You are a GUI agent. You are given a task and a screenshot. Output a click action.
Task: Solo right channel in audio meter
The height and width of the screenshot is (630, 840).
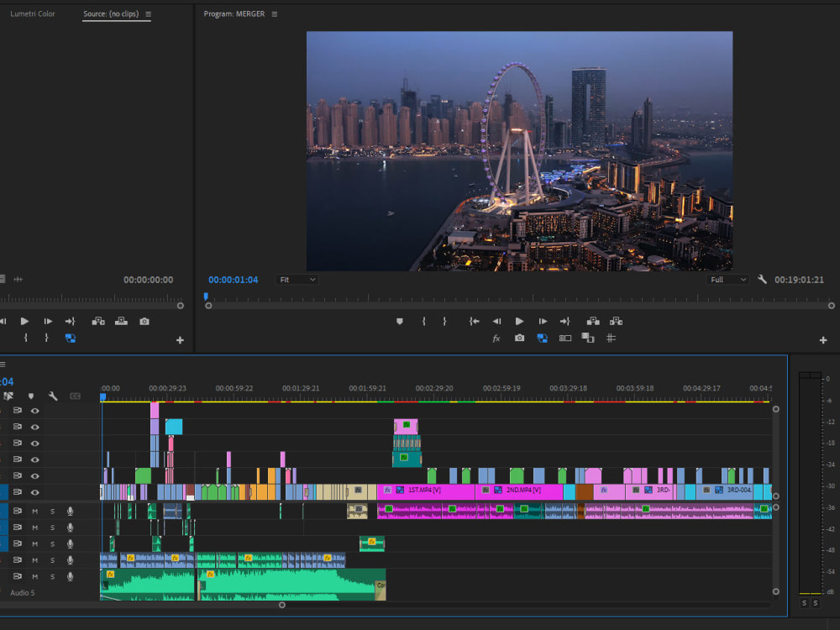[816, 603]
